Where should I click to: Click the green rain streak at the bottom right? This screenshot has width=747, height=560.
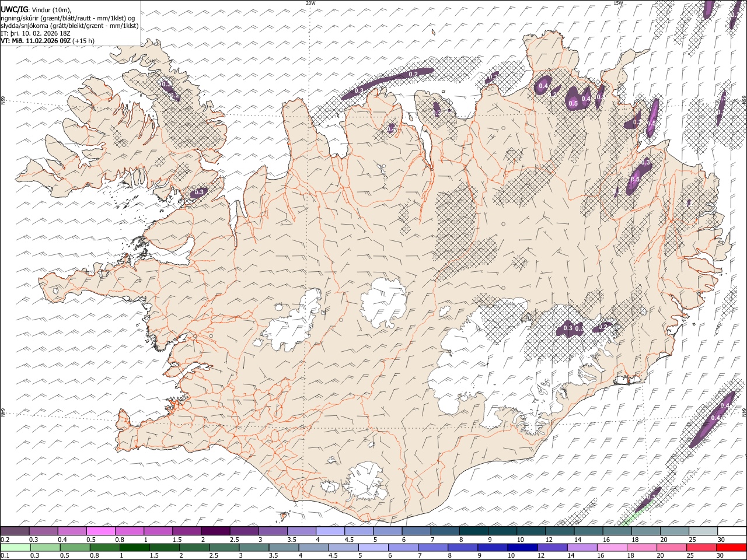tap(636, 514)
